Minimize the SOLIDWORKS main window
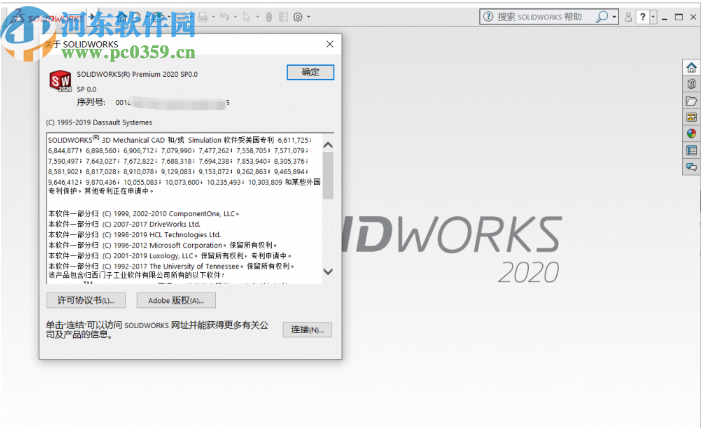The image size is (704, 428). pyautogui.click(x=665, y=17)
